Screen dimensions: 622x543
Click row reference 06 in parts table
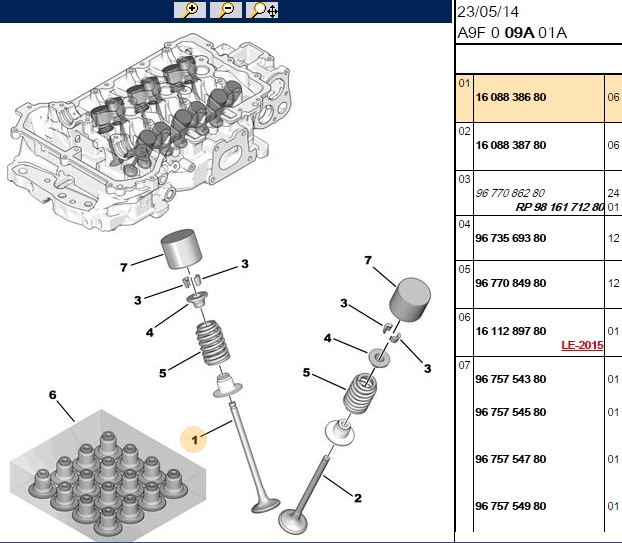click(464, 317)
